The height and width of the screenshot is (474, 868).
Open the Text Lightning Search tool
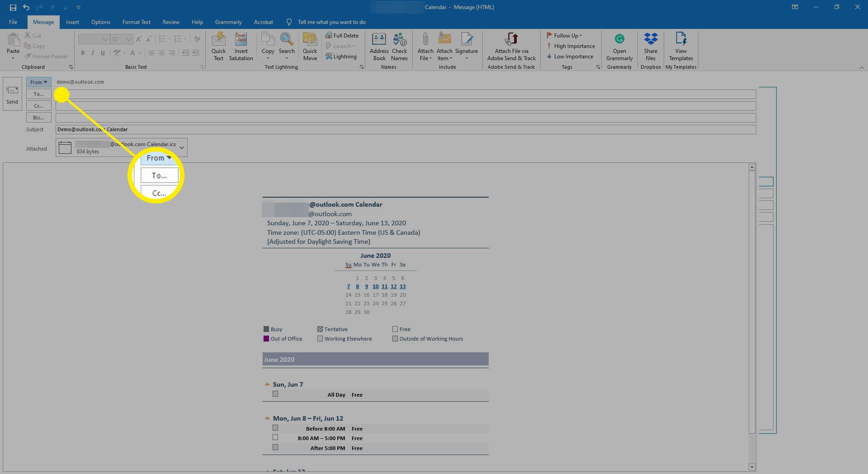point(287,46)
